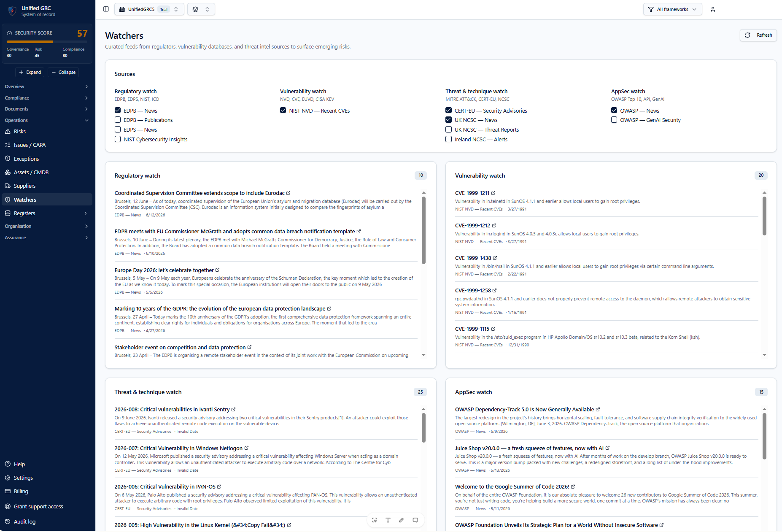This screenshot has height=532, width=782.
Task: Open external link for Europe Day 2026 article
Action: 217,270
